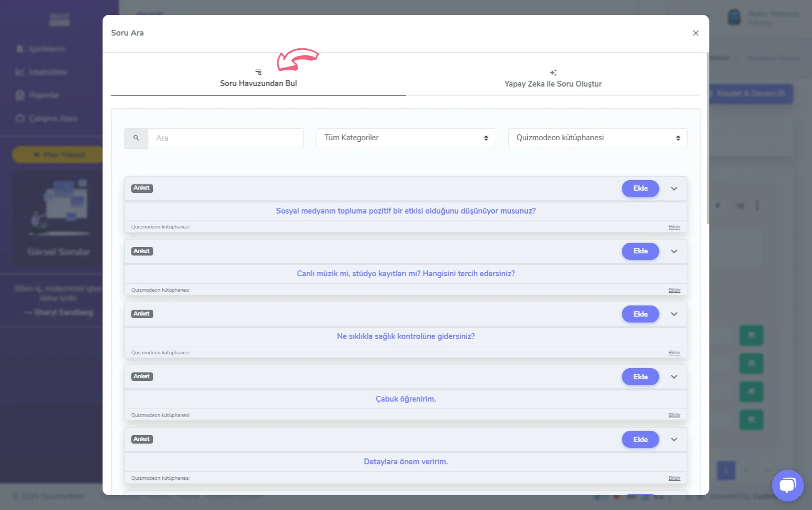Open the Tüm Kategoriler dropdown
The width and height of the screenshot is (812, 510).
coord(405,138)
